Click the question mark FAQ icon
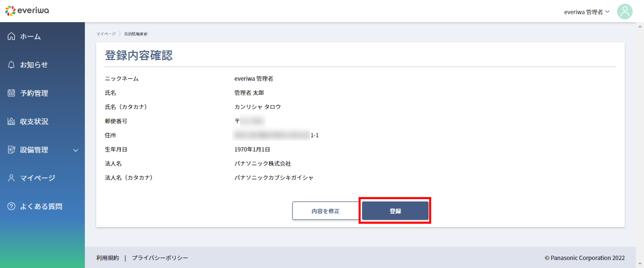644x268 pixels. tap(11, 206)
